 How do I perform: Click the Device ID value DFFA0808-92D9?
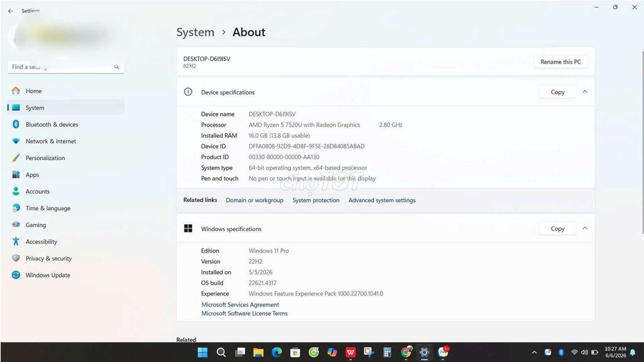(306, 147)
